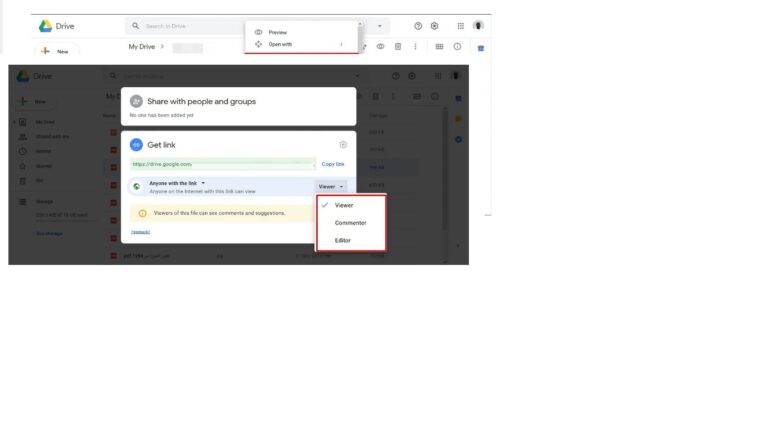Click Share with people and groups heading
This screenshot has width=768, height=432.
tap(201, 101)
